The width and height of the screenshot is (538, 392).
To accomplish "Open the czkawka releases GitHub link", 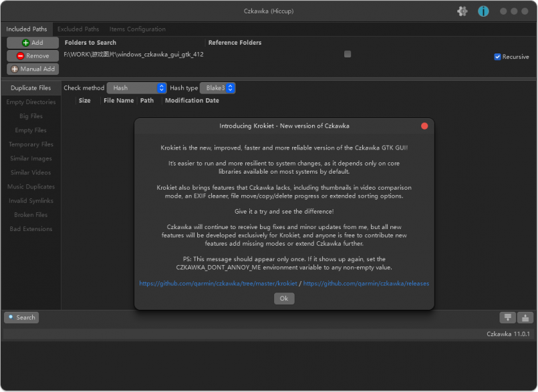I will pyautogui.click(x=366, y=284).
